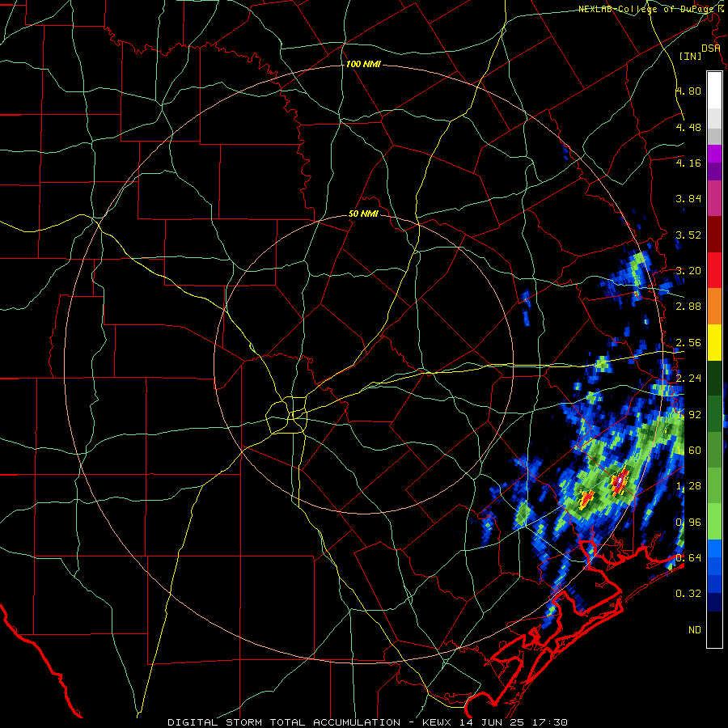Select the 'ND' no-data legend label
The height and width of the screenshot is (728, 728).
coord(695,630)
